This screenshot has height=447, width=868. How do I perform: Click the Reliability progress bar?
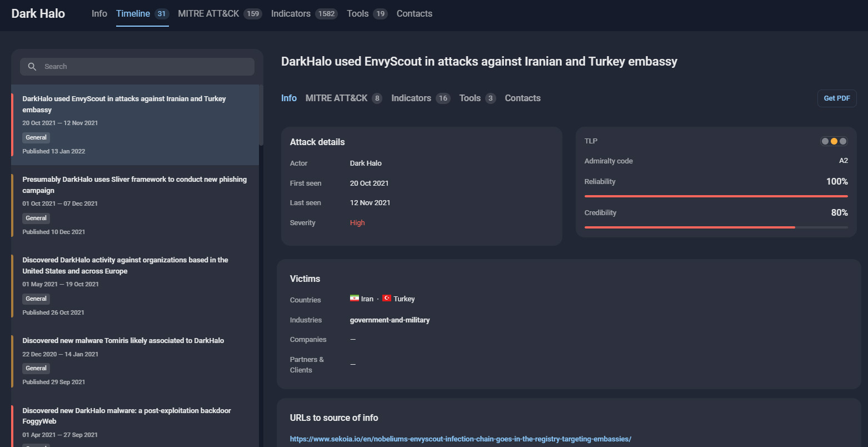tap(716, 196)
